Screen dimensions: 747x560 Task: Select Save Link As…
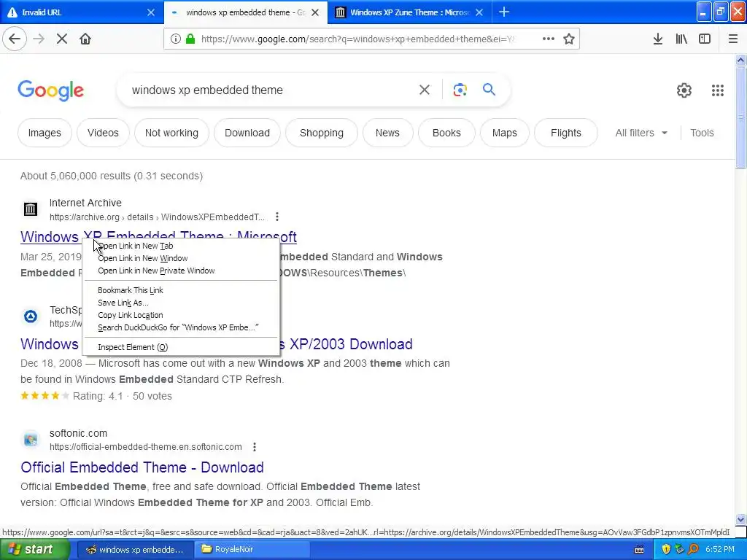click(181, 303)
